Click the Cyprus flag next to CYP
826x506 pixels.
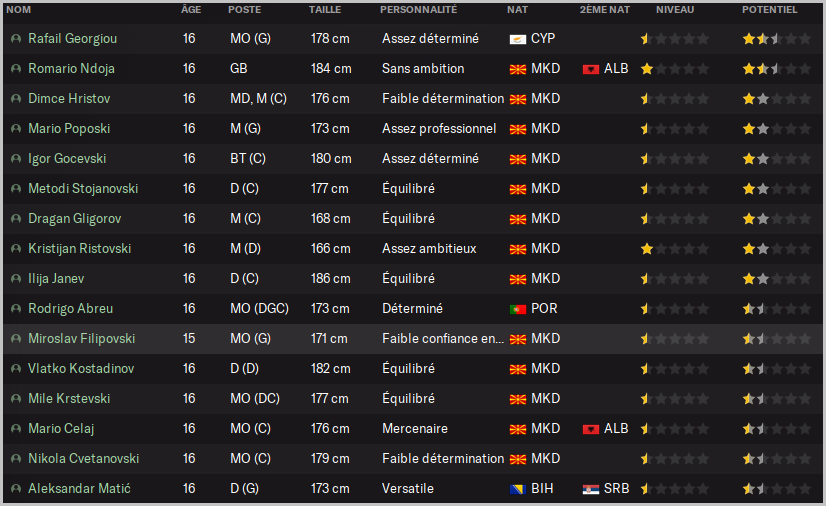click(518, 39)
